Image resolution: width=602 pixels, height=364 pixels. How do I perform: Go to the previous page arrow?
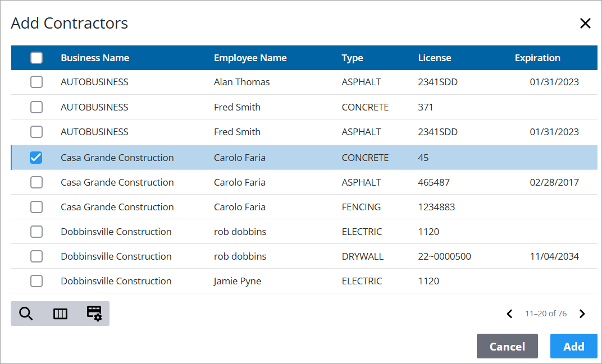click(510, 314)
